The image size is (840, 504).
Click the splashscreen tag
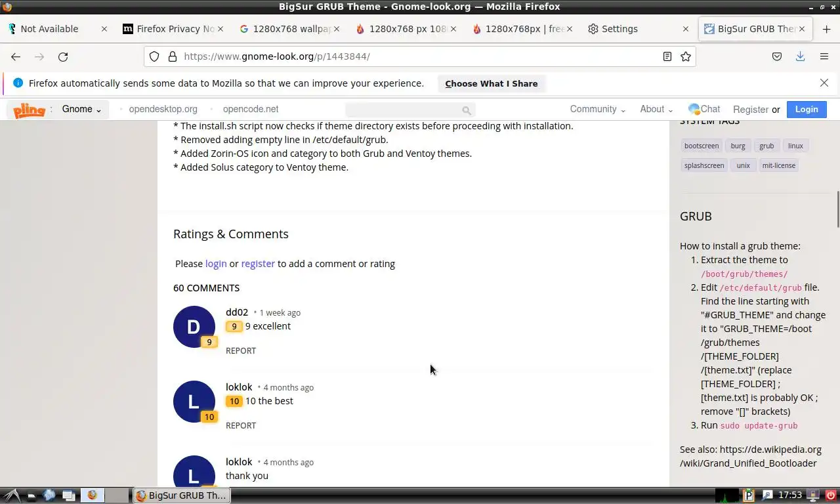(704, 165)
